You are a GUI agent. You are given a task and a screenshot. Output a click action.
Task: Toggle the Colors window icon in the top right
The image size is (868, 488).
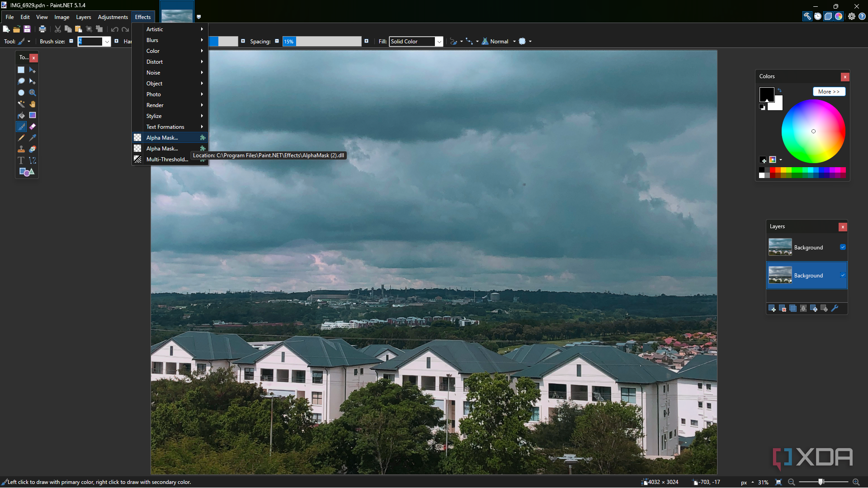pyautogui.click(x=839, y=17)
